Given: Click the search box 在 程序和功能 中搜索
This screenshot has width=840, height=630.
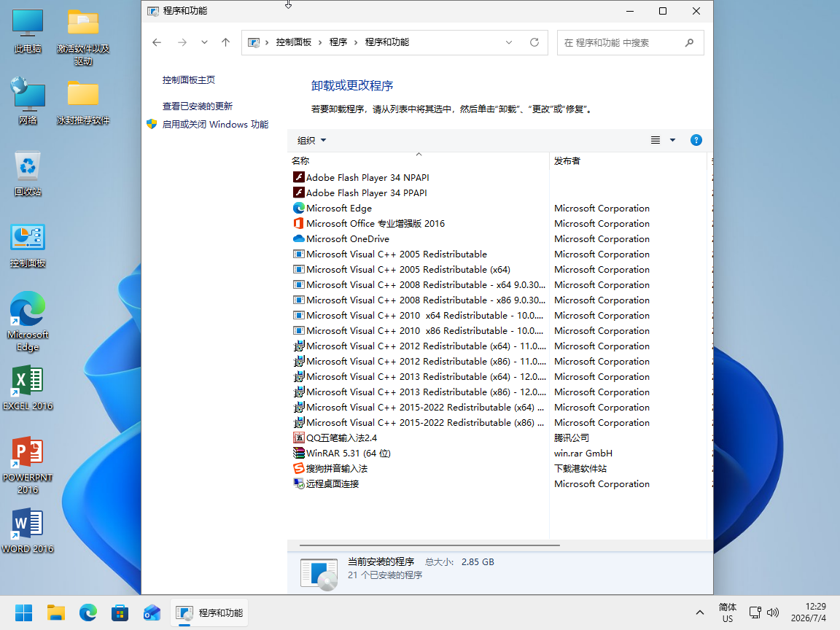Looking at the screenshot, I should pos(631,42).
